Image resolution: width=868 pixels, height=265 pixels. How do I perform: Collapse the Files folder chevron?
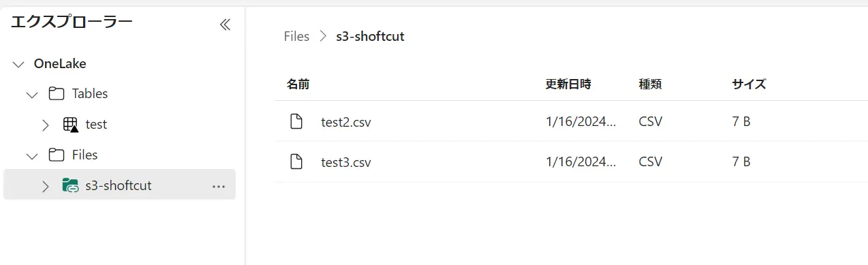(31, 156)
